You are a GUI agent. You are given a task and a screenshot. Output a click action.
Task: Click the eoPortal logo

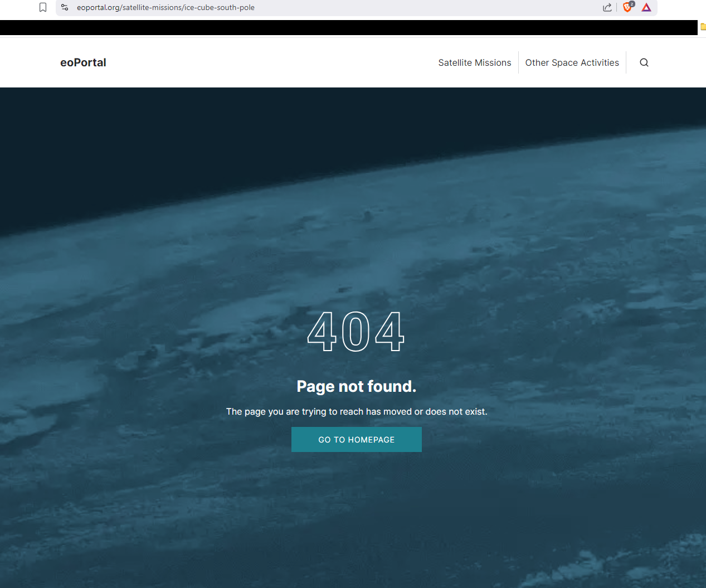pyautogui.click(x=83, y=62)
